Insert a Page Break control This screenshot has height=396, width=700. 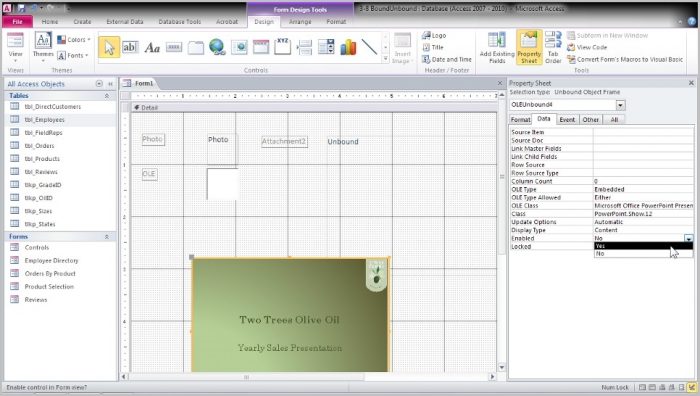point(304,47)
